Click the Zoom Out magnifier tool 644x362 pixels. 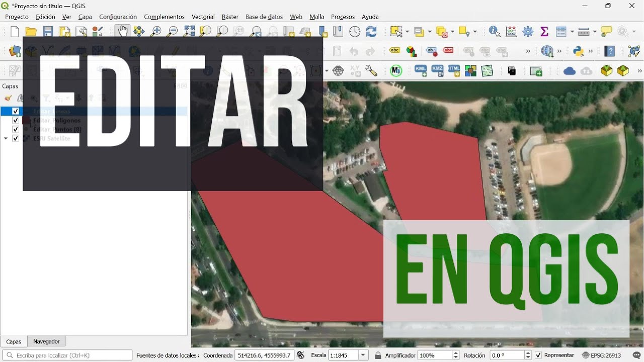click(173, 31)
